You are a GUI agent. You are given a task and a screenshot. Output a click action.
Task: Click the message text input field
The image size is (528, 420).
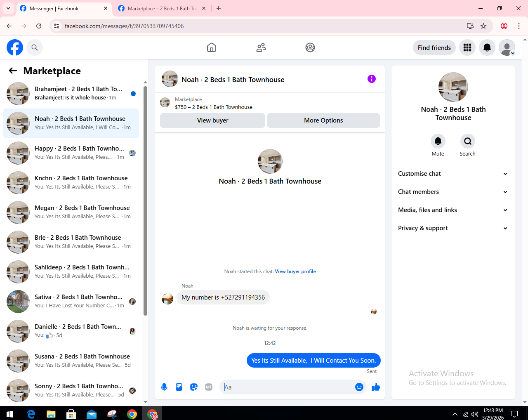tap(288, 387)
